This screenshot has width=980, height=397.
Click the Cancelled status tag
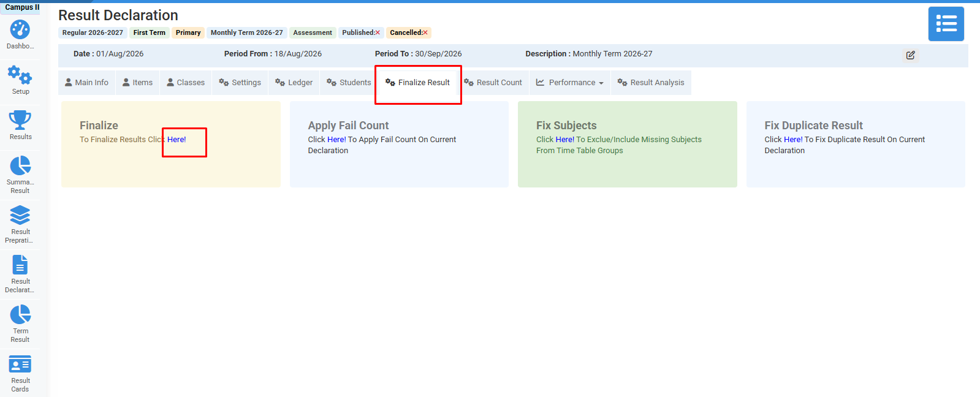click(409, 32)
